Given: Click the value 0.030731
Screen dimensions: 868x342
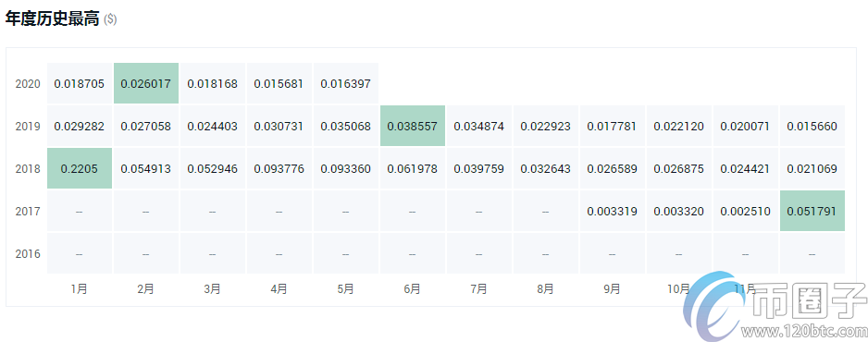Looking at the screenshot, I should 279,127.
